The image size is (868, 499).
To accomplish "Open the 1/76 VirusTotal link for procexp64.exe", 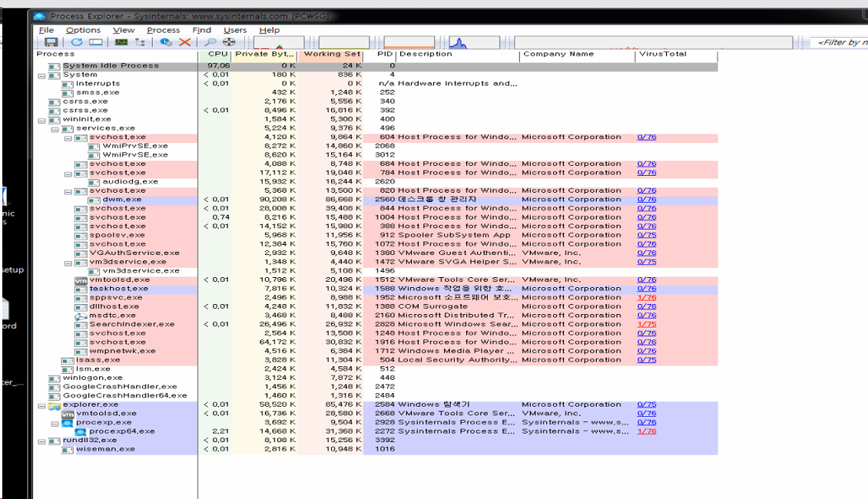I will click(x=647, y=431).
